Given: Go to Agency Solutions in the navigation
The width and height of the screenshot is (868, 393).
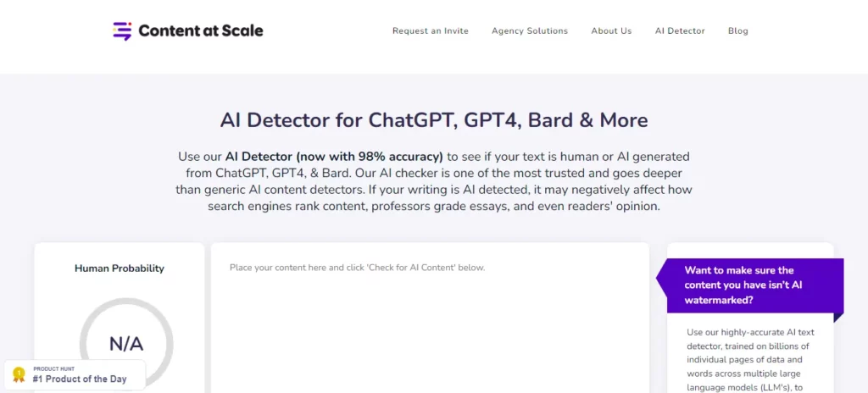Looking at the screenshot, I should click(x=530, y=31).
